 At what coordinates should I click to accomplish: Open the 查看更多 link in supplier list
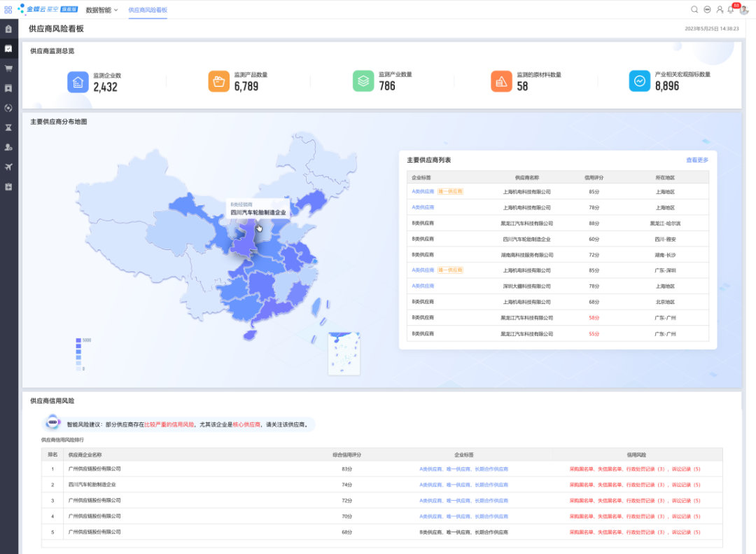(x=697, y=160)
